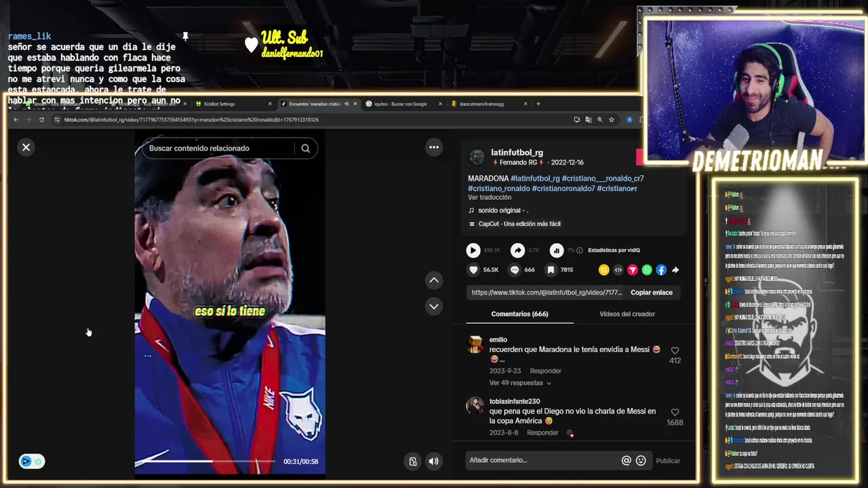The width and height of the screenshot is (868, 488).
Task: Click the Publicar comment button
Action: pos(668,460)
